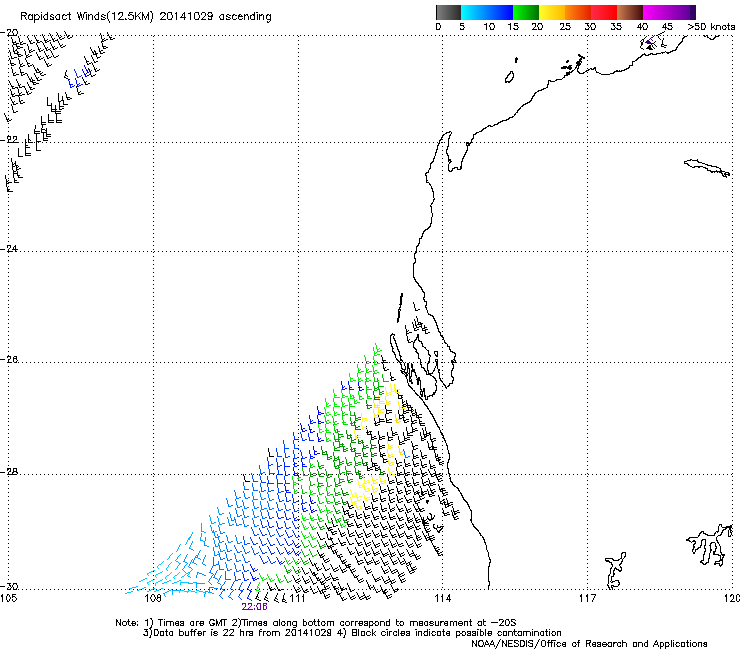Click the brown 35-40 knots legend swatch
Viewport: 740px width, 650px height.
tap(630, 12)
